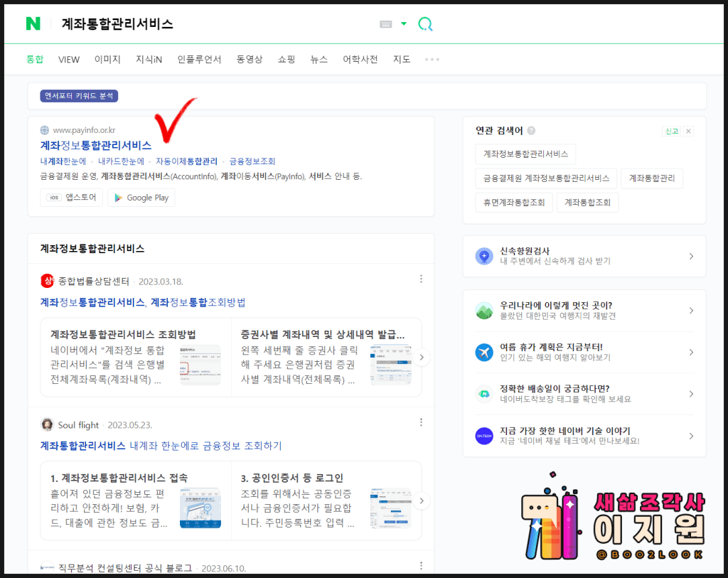Click the 신속항원검사 banner item
This screenshot has width=728, height=578.
point(584,256)
